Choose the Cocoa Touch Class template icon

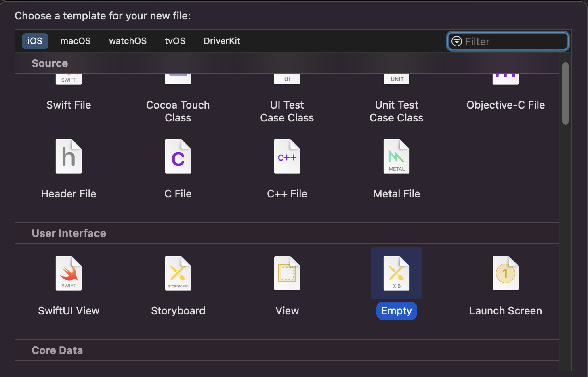pyautogui.click(x=178, y=80)
